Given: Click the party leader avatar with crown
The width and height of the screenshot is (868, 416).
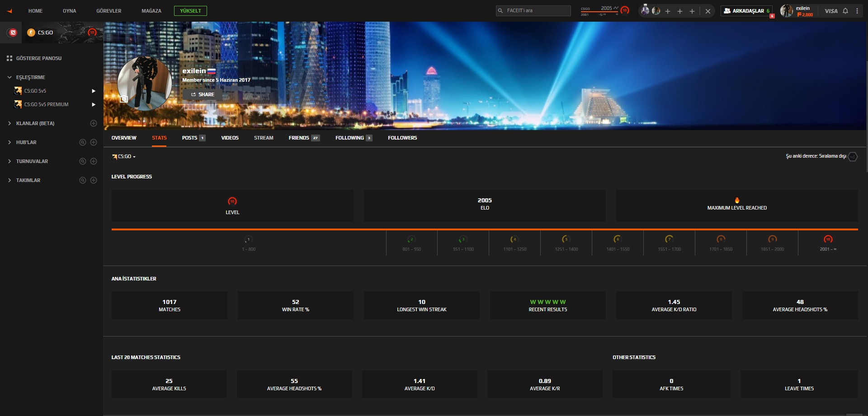Looking at the screenshot, I should click(645, 10).
